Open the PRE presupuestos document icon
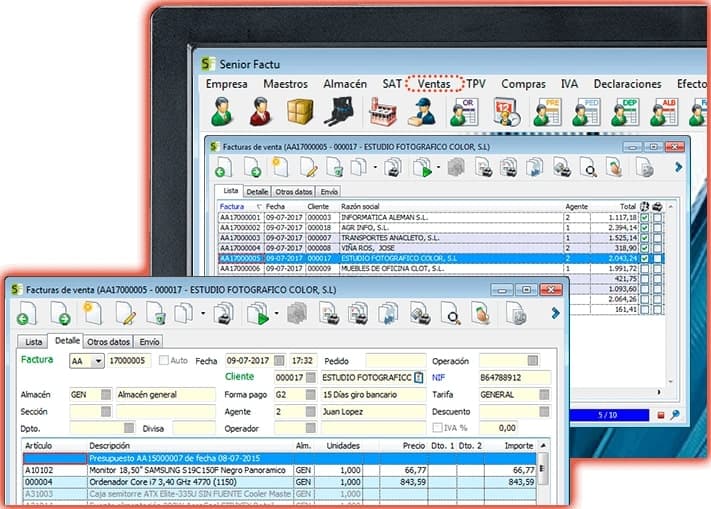This screenshot has width=711, height=509. click(x=547, y=111)
